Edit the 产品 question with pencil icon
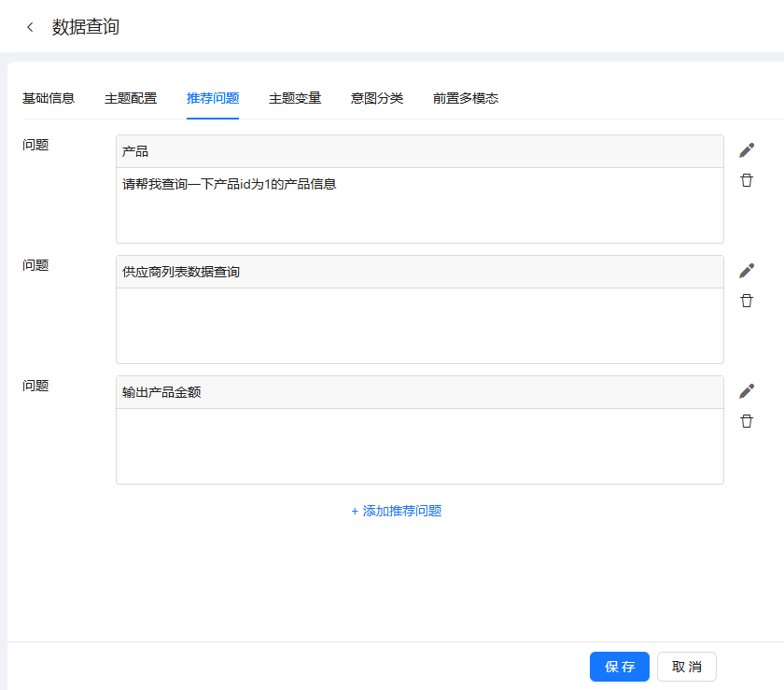This screenshot has height=690, width=784. point(747,150)
